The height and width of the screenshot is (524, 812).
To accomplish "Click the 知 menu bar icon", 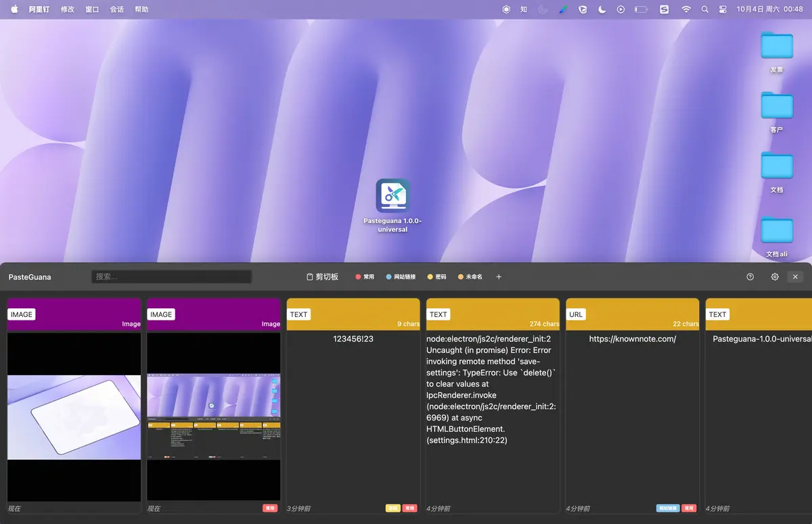I will tap(524, 9).
